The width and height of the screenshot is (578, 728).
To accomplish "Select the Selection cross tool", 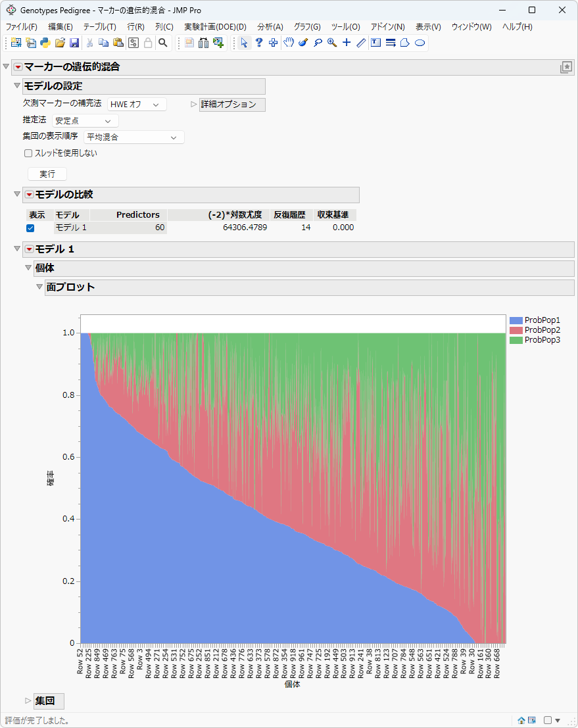I will pyautogui.click(x=274, y=43).
